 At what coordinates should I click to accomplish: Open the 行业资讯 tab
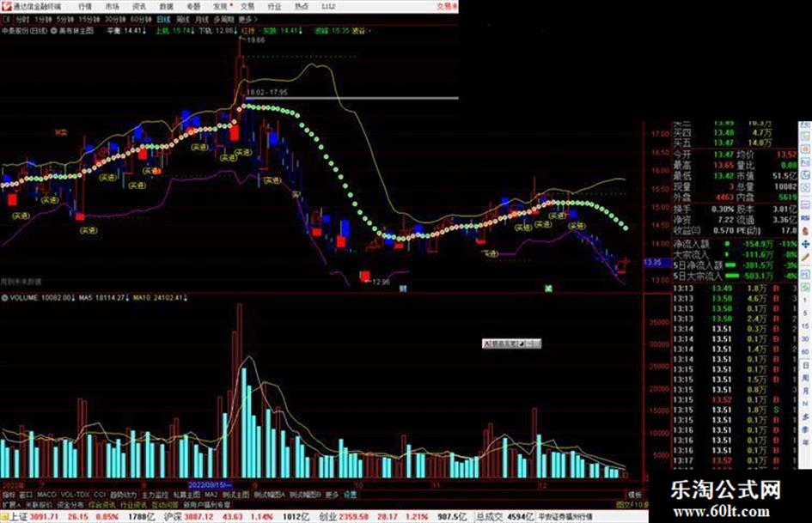tap(133, 504)
